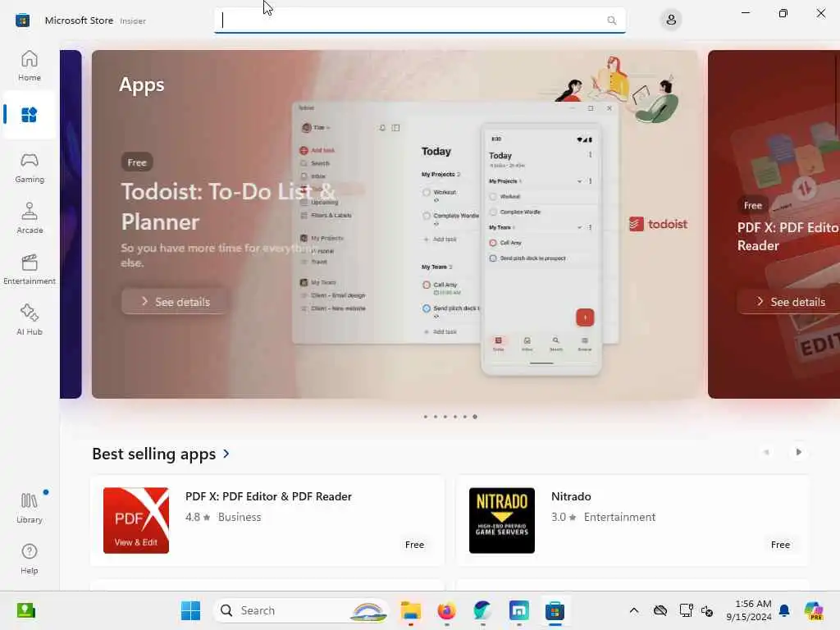Click the crossed-out cloud icon in system tray
840x630 pixels.
(660, 610)
